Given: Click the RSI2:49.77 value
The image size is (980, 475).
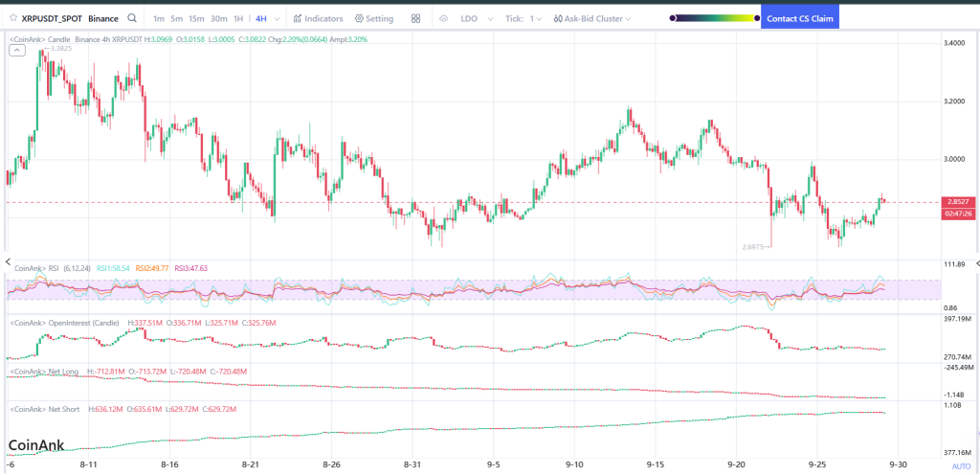Looking at the screenshot, I should point(152,268).
